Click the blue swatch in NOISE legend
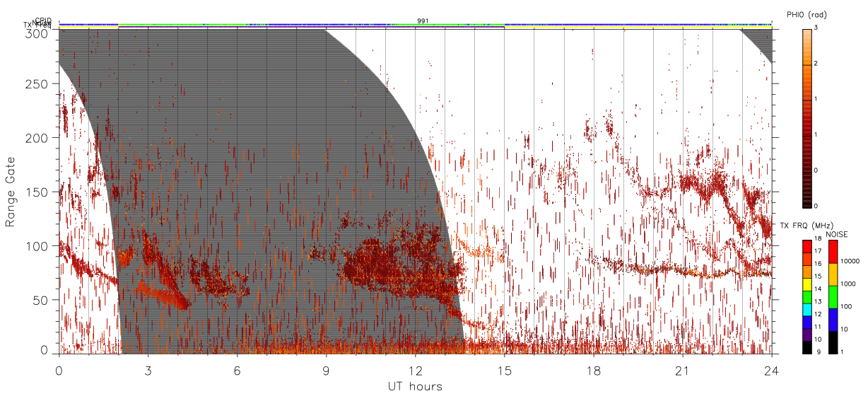 [x=833, y=320]
